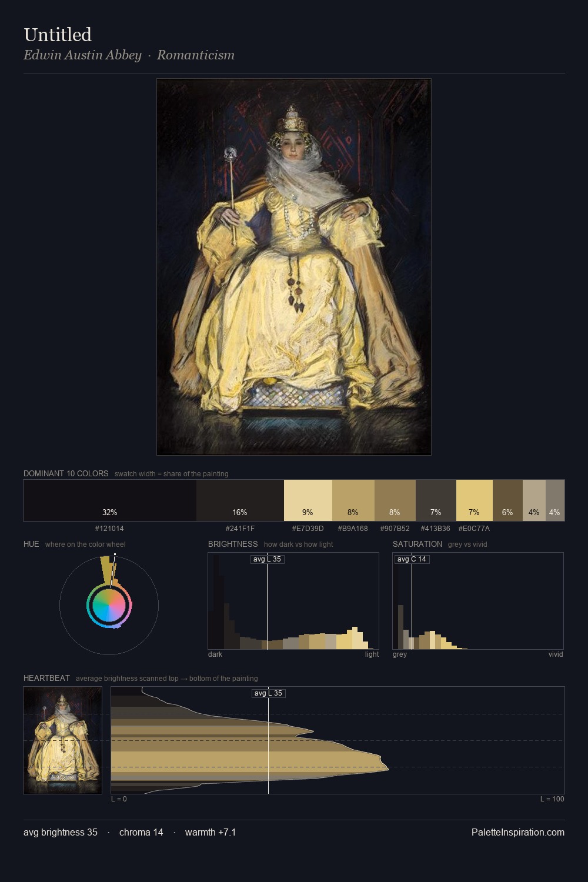Screen dimensions: 588x882
Task: Click the 'L = 100' axis label
Action: (x=552, y=799)
